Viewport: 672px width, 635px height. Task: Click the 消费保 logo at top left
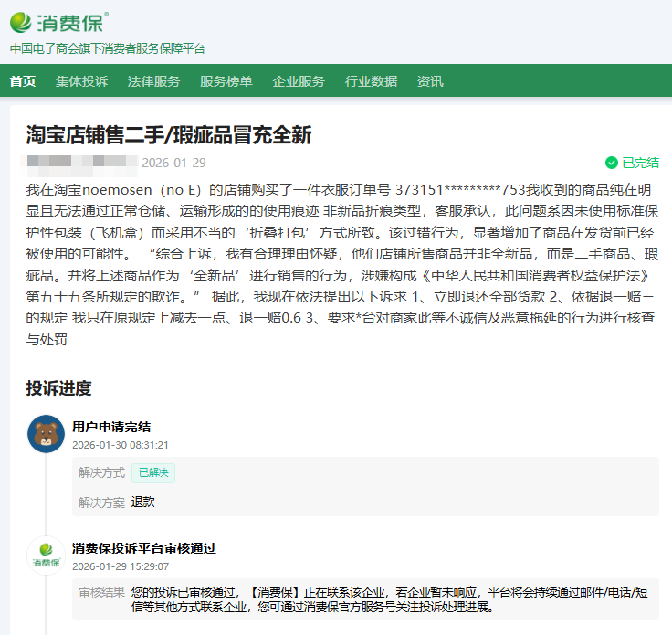(x=58, y=21)
